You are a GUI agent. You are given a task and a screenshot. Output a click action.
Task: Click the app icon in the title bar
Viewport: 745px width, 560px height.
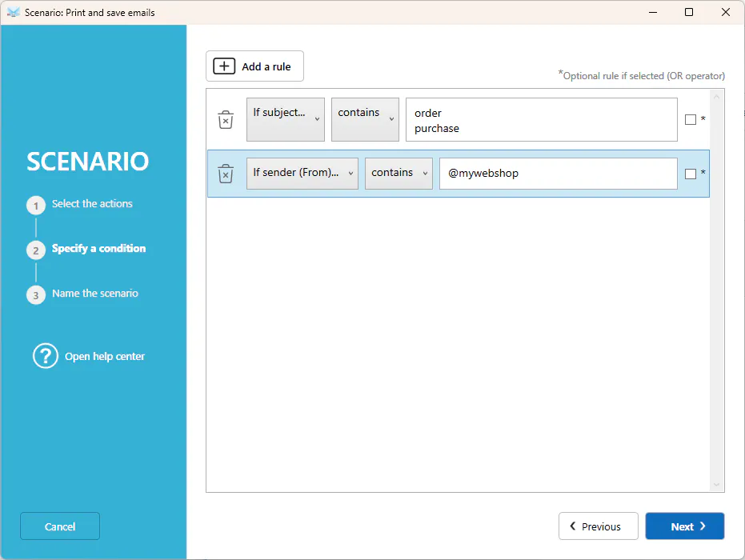click(14, 12)
